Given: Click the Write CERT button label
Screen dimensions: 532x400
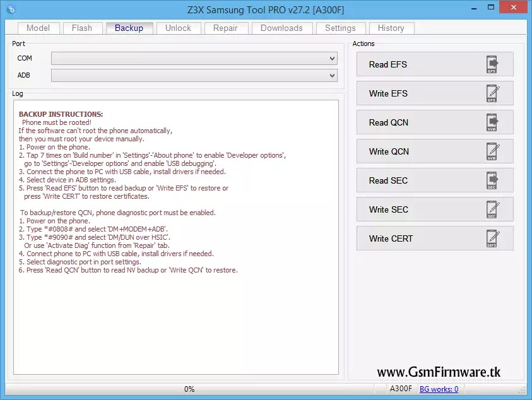Looking at the screenshot, I should coord(391,238).
